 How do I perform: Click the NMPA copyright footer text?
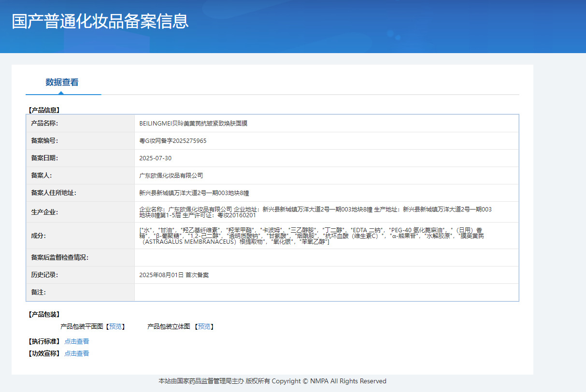(272, 381)
